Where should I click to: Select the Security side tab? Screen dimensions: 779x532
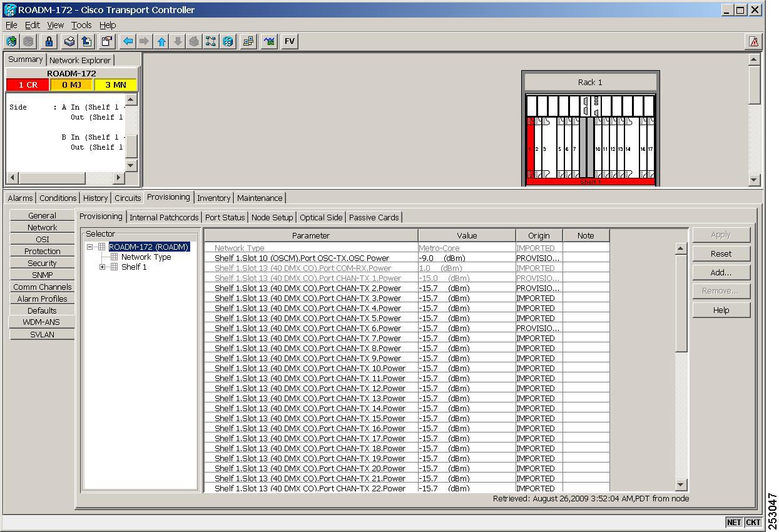pos(42,263)
